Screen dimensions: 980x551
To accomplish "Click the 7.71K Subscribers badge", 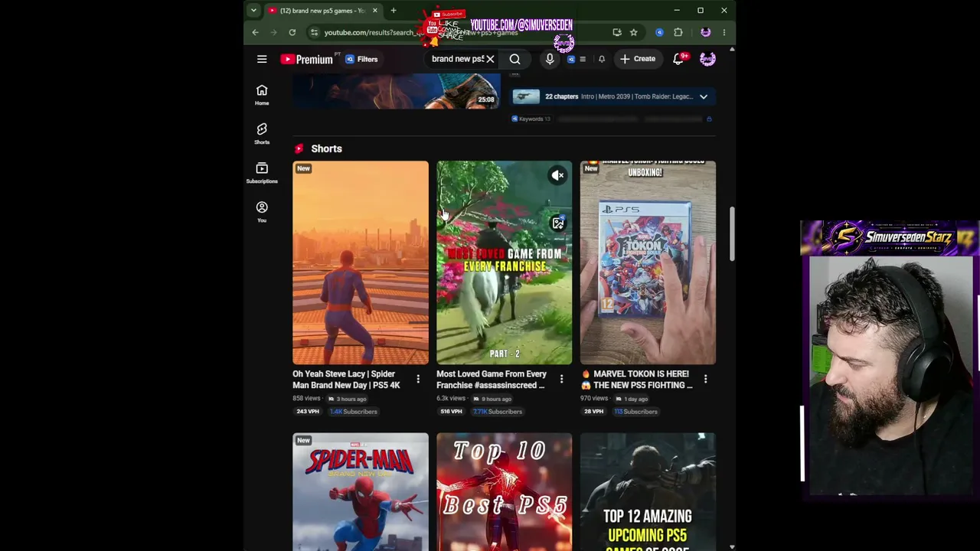I will (x=498, y=412).
